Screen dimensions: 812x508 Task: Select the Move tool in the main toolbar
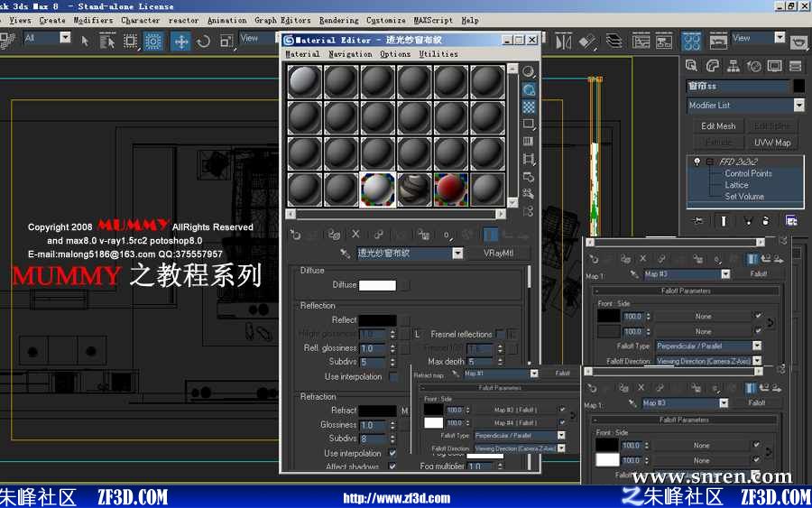(180, 42)
